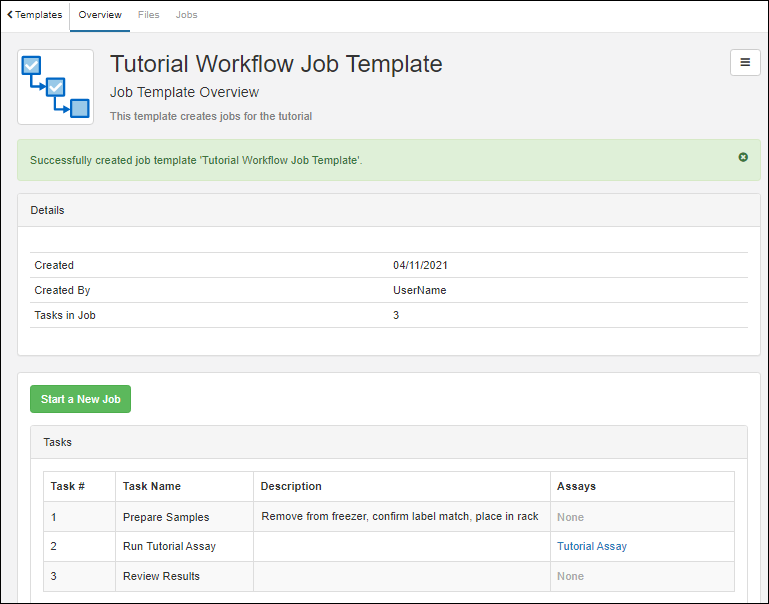The image size is (769, 604).
Task: Click the Created By UserName value
Action: coord(419,290)
